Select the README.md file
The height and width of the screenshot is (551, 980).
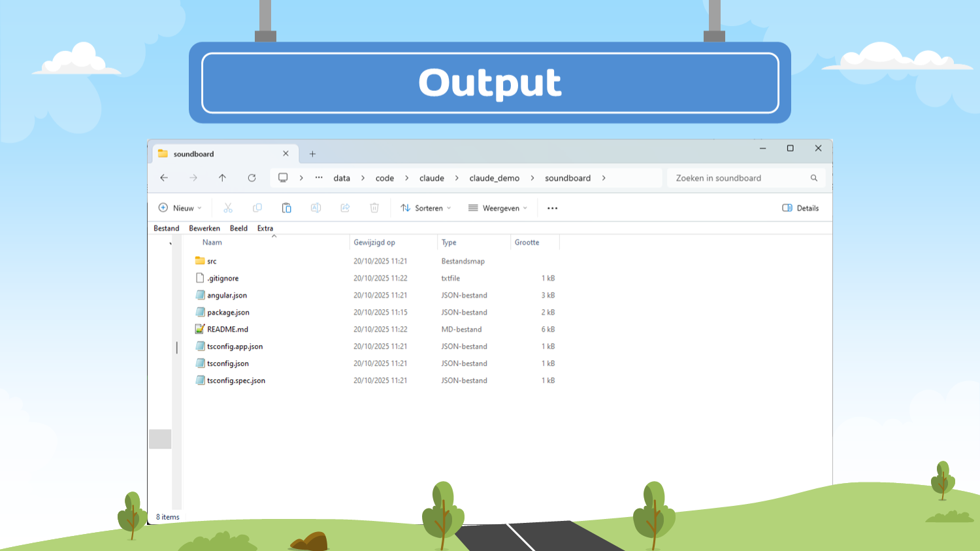(x=227, y=329)
